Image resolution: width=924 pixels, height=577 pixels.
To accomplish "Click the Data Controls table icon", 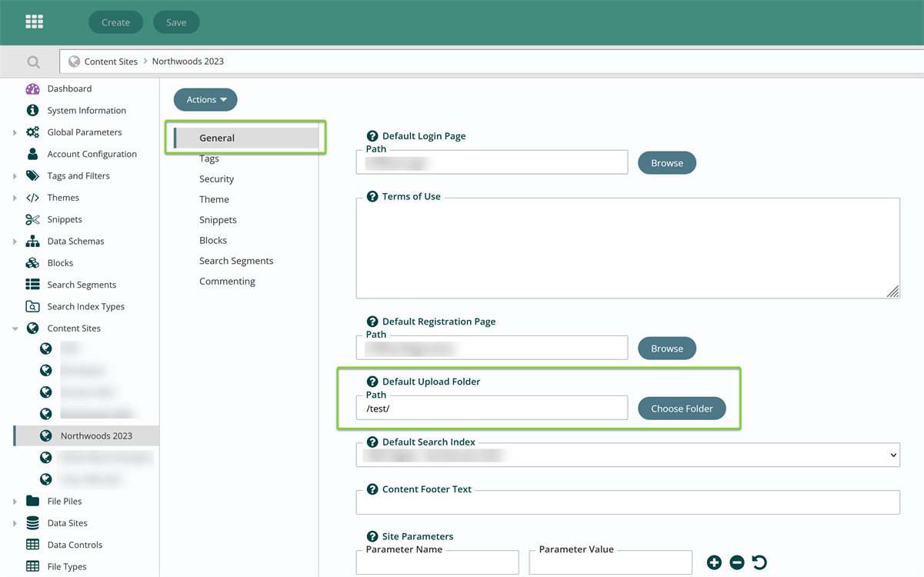I will [x=32, y=545].
